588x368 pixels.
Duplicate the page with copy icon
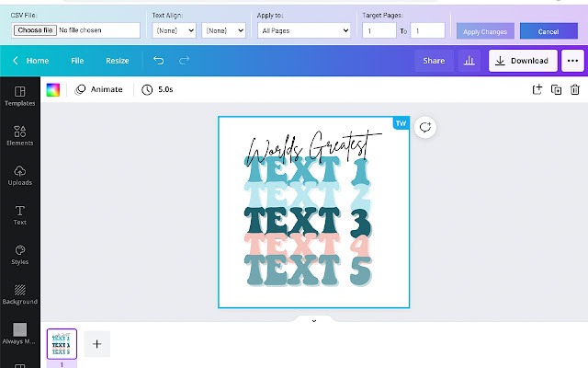[x=556, y=89]
